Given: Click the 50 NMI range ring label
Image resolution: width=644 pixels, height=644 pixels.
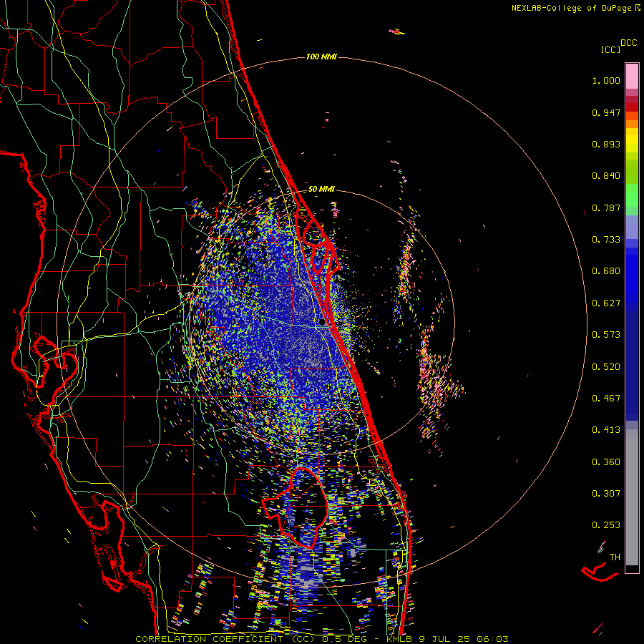Looking at the screenshot, I should [321, 189].
